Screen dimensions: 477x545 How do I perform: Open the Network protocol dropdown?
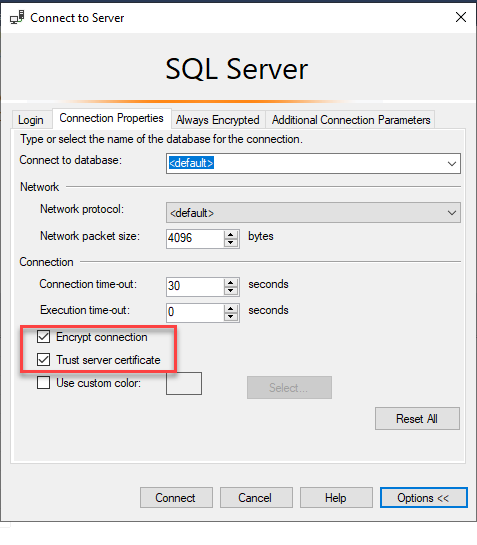[x=313, y=213]
